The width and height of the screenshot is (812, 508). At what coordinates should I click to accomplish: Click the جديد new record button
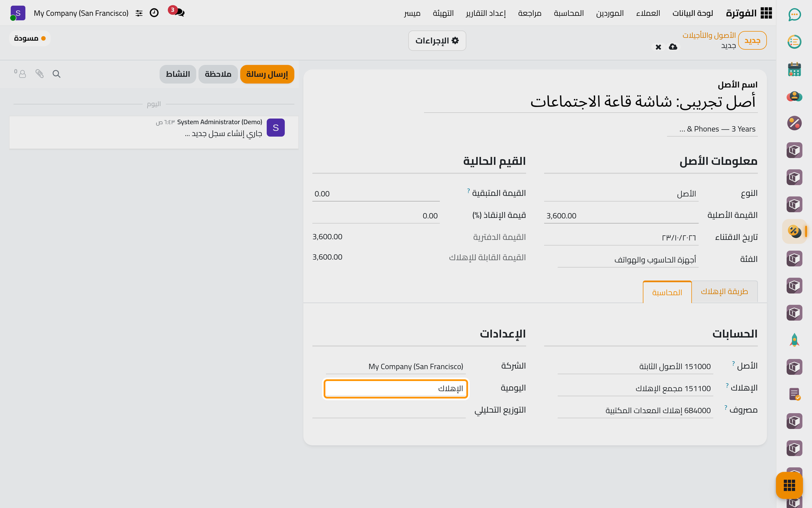click(752, 41)
